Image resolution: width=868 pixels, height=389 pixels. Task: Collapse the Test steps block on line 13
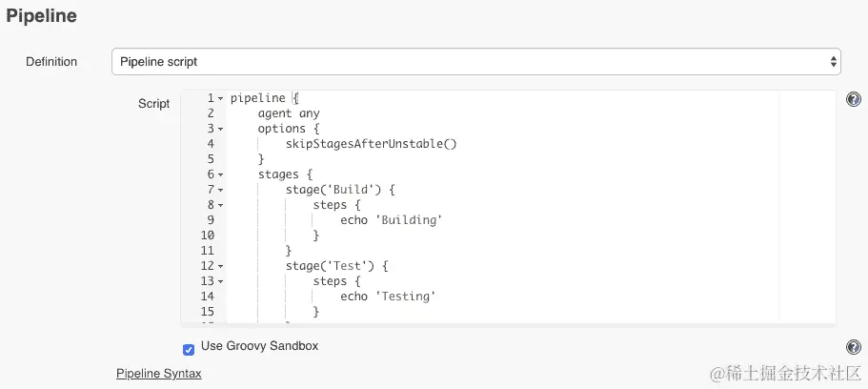pos(221,281)
